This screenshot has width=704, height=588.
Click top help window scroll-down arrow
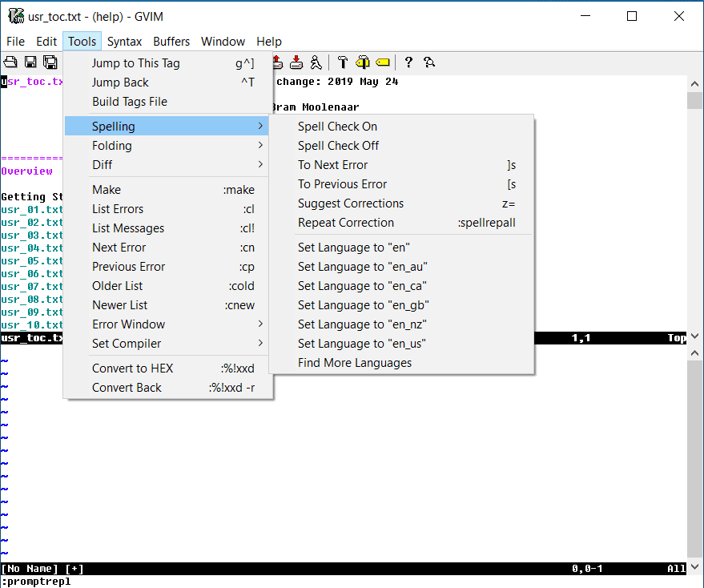pos(694,336)
